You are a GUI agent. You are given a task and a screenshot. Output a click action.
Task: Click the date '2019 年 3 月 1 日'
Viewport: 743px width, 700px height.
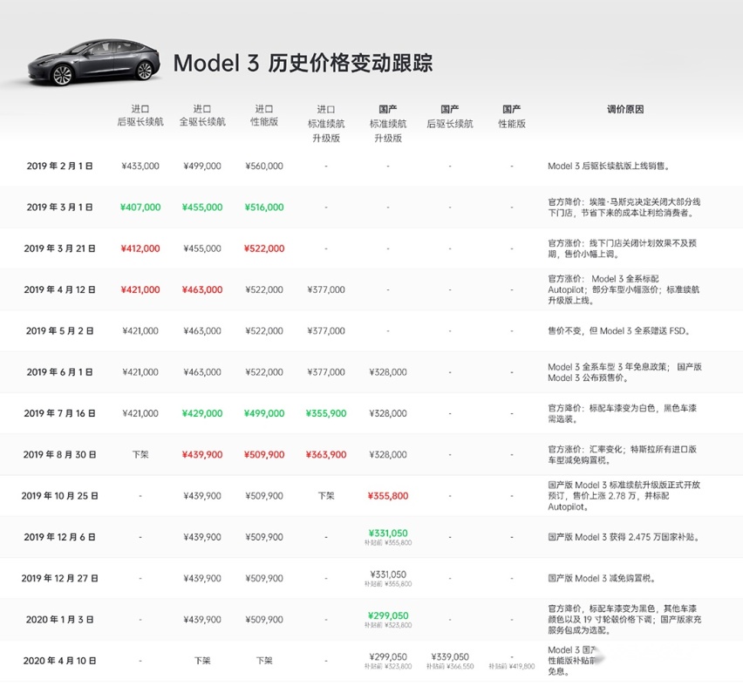pyautogui.click(x=59, y=207)
